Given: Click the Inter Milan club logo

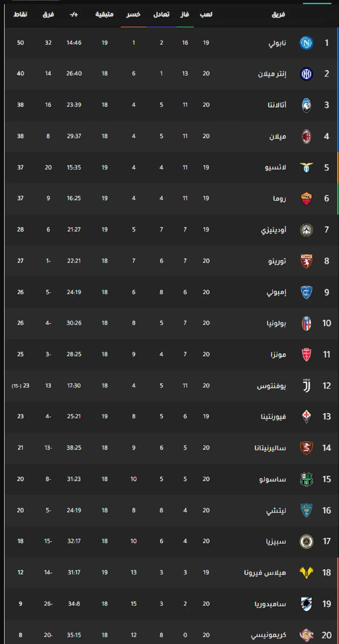Looking at the screenshot, I should coord(307,74).
